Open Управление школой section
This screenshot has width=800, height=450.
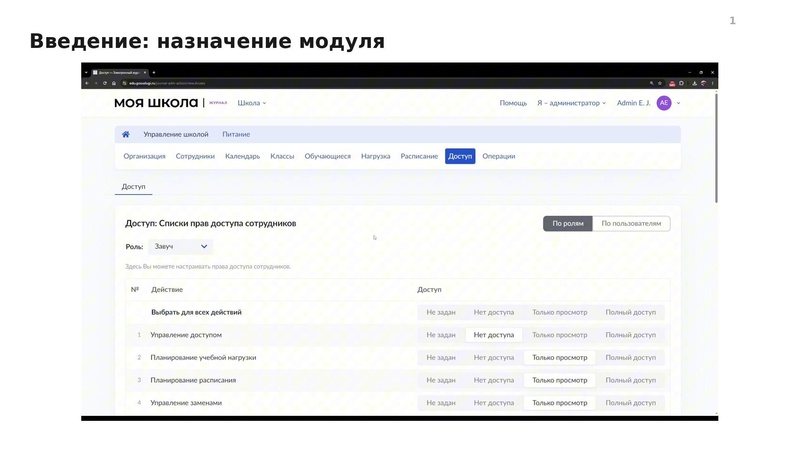(x=176, y=135)
